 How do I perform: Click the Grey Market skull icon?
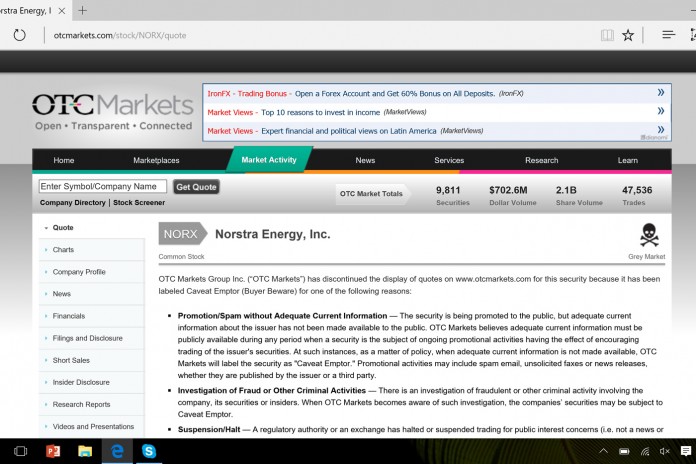[x=649, y=235]
